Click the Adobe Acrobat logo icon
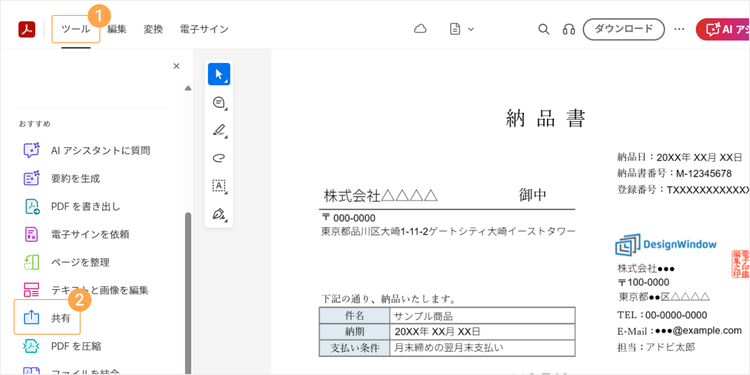This screenshot has width=750, height=375. point(27,30)
